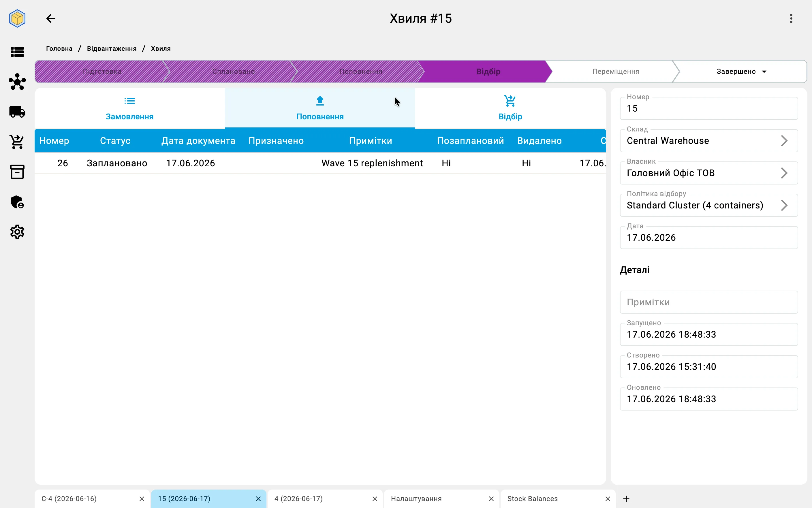Click the Примітки input field
The width and height of the screenshot is (812, 508).
click(x=708, y=302)
